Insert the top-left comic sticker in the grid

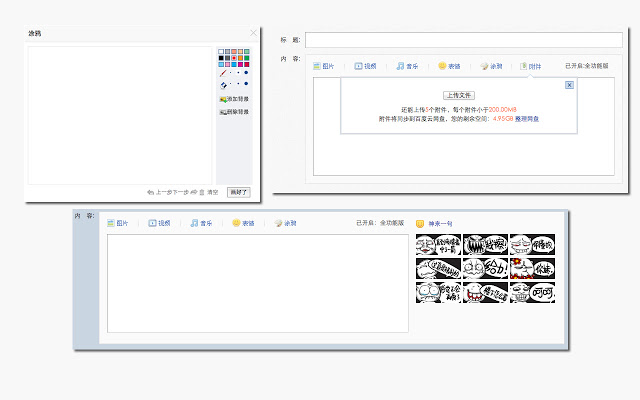438,244
